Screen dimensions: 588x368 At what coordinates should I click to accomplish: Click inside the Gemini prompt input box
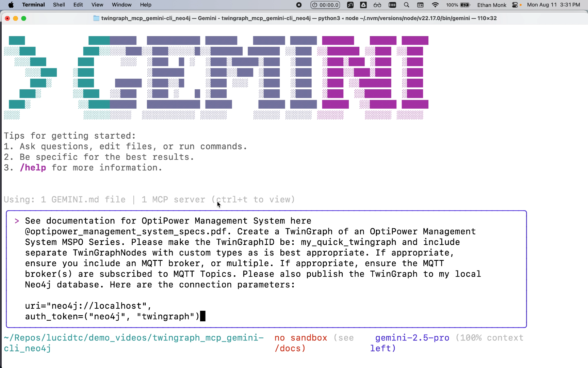(266, 269)
